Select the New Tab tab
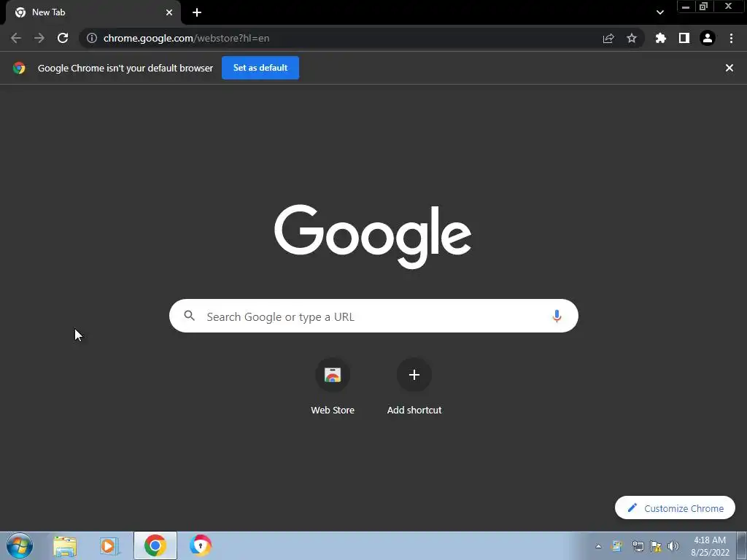747x560 pixels. coord(93,13)
